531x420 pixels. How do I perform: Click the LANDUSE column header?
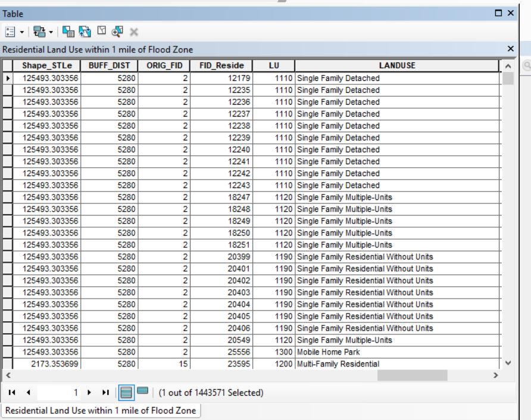pos(397,65)
